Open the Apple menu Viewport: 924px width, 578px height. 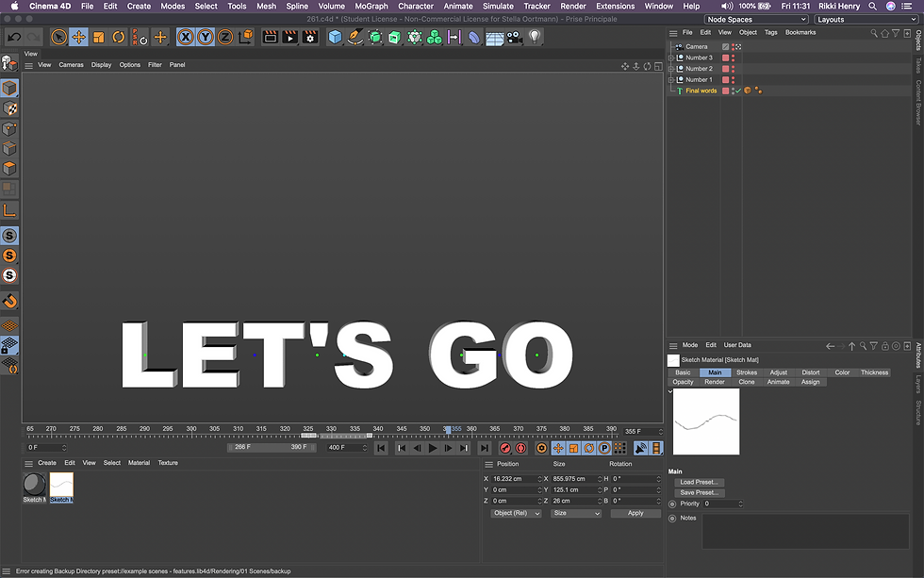tap(15, 6)
